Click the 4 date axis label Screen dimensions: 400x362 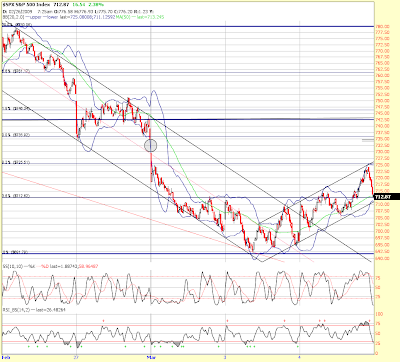(x=299, y=357)
